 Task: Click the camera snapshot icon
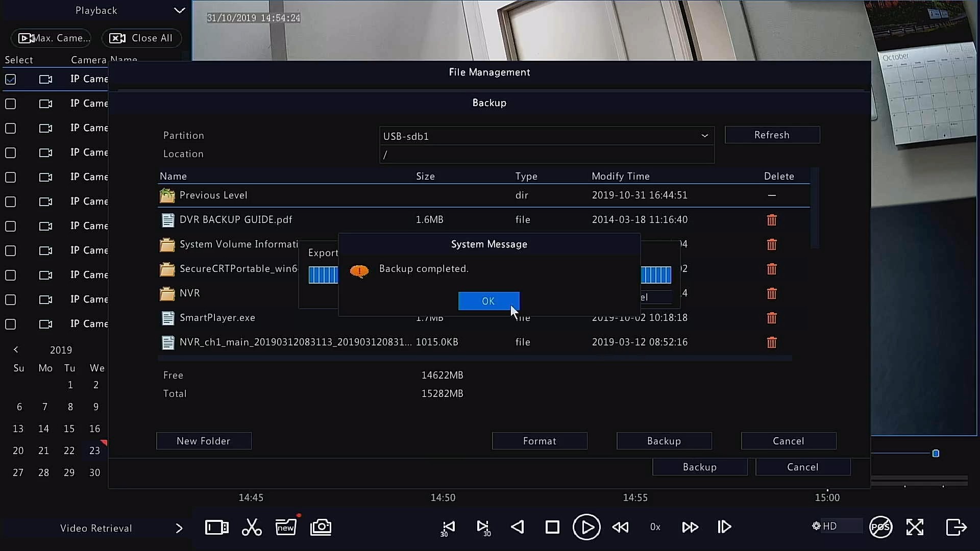point(321,527)
